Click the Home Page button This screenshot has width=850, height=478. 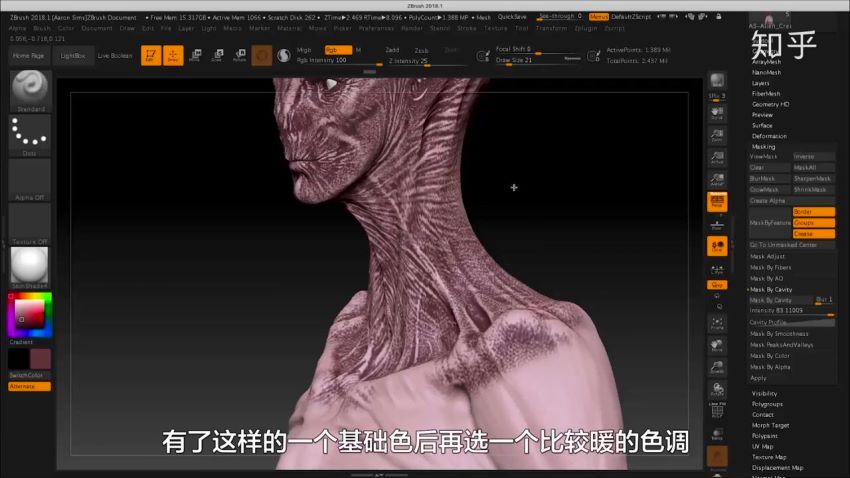coord(29,56)
